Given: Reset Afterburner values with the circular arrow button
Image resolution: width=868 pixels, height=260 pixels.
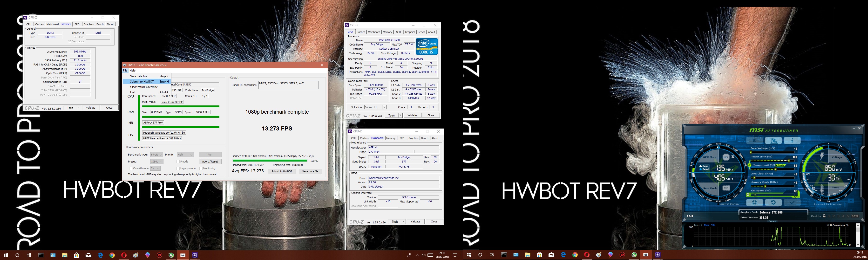Looking at the screenshot, I should point(773,202).
